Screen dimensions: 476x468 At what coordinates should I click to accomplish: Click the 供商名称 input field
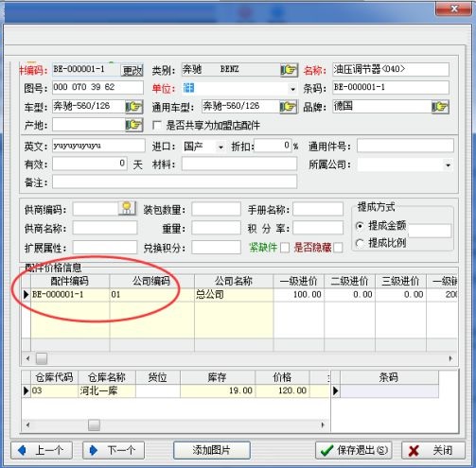click(x=105, y=228)
